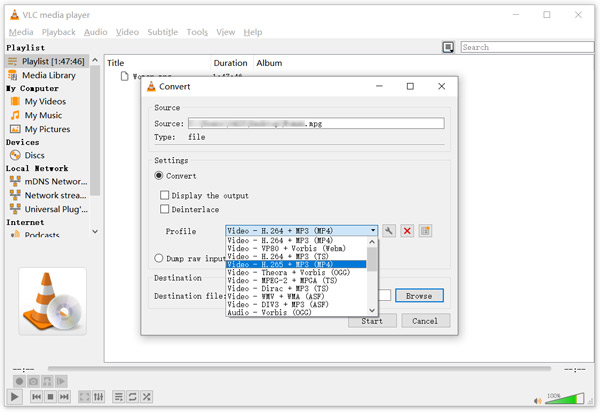The height and width of the screenshot is (412, 600).
Task: Click the Album column header
Action: (269, 63)
